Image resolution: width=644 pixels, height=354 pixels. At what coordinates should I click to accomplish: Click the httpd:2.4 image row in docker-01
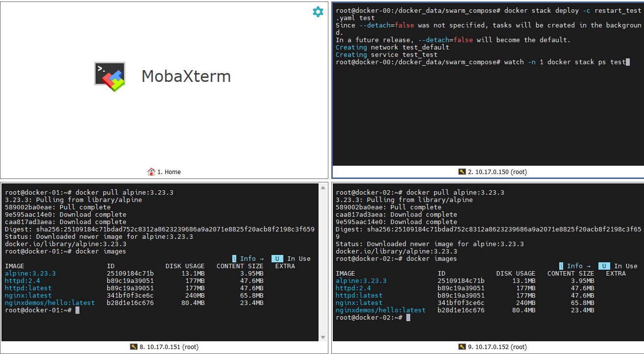click(x=134, y=281)
